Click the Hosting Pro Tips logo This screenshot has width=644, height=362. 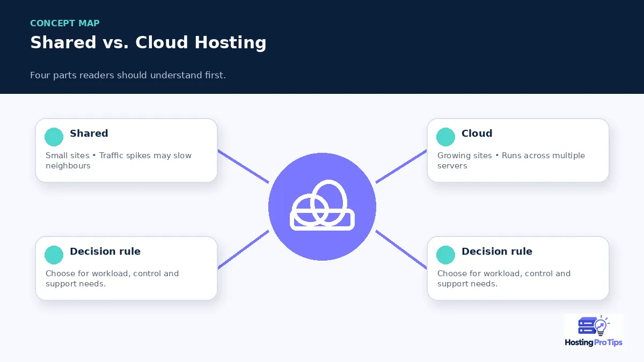(594, 331)
